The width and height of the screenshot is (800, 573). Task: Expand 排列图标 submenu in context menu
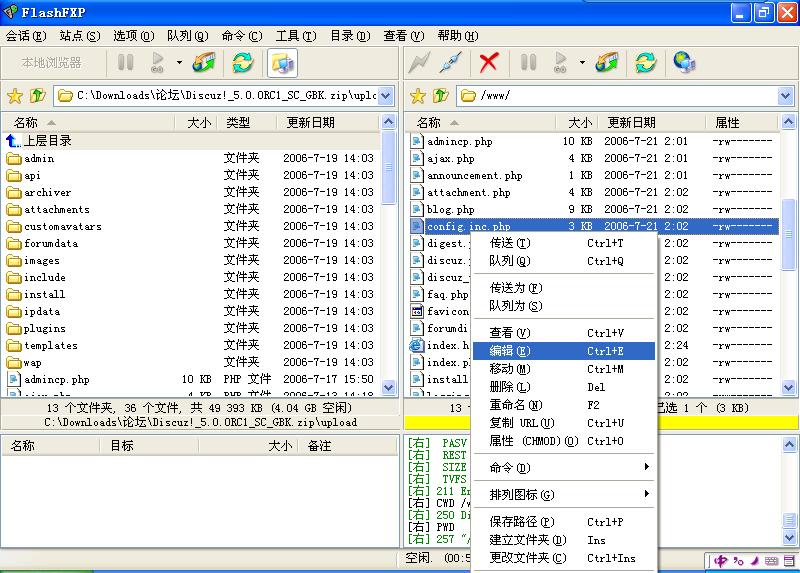564,494
